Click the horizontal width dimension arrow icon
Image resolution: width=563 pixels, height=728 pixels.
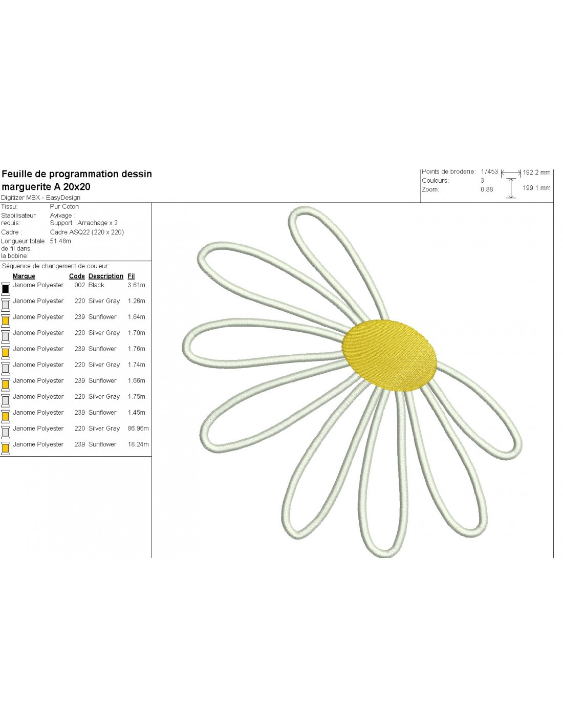point(510,173)
